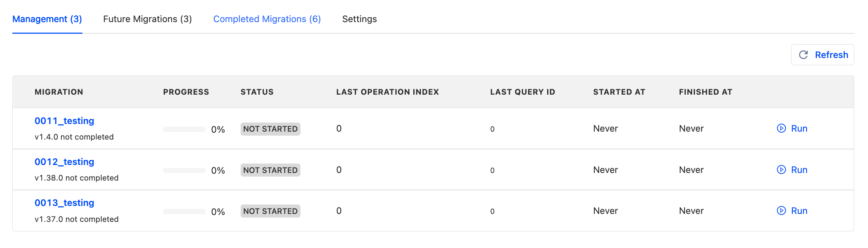Click NOT STARTED badge for 0012_testing

click(270, 170)
